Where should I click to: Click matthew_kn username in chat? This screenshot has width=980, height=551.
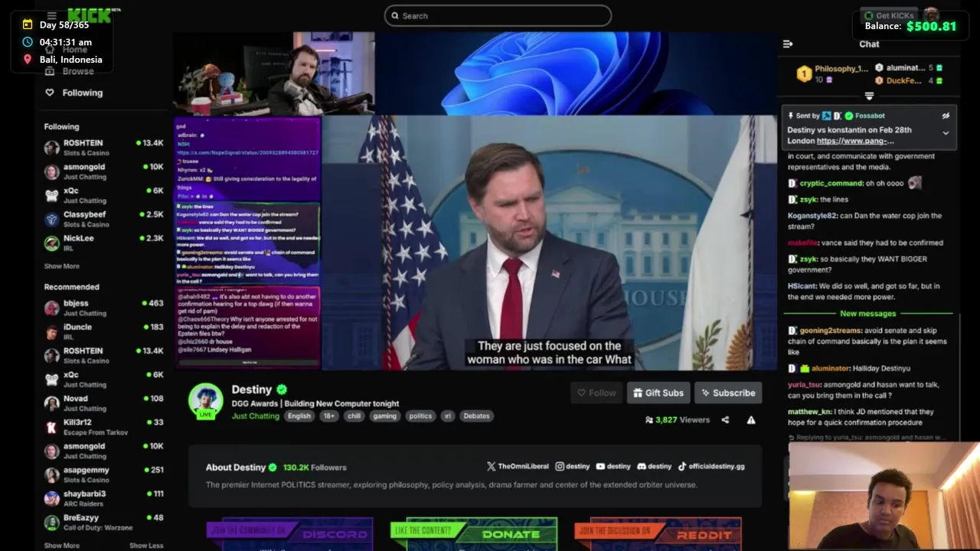pos(809,412)
